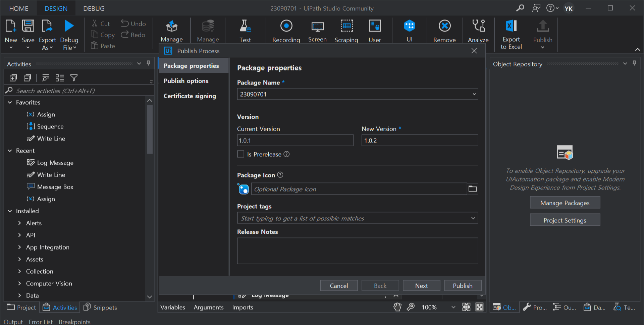Open Test Manager flask icon
The image size is (644, 325).
coord(245,26)
